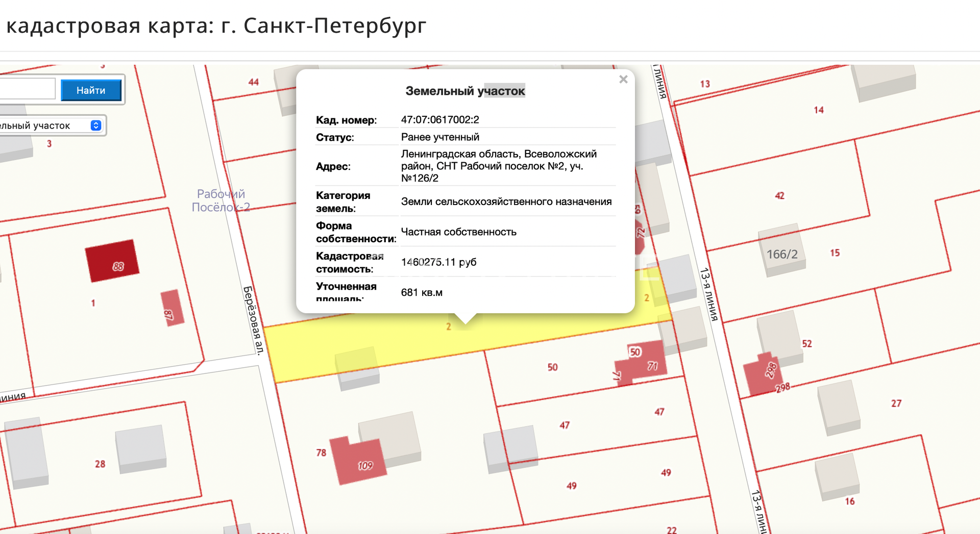
Task: Click parcel number 14 on map
Action: [819, 110]
